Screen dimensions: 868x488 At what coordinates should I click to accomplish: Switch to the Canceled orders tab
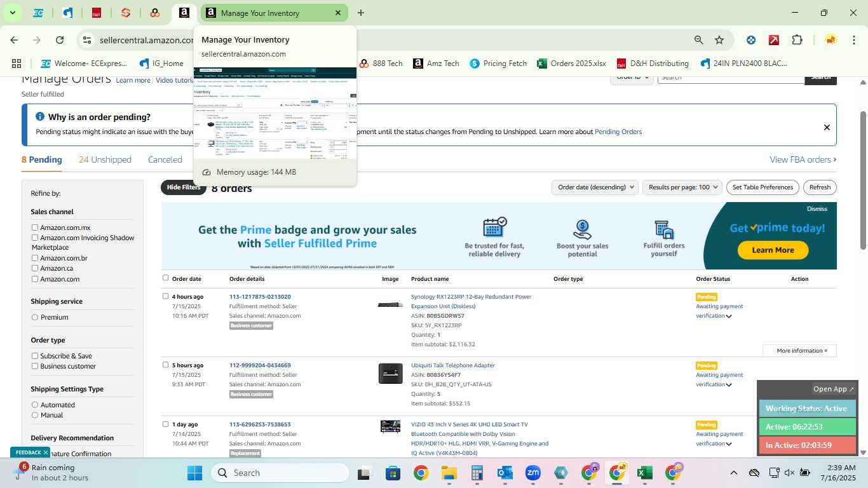[x=165, y=160]
